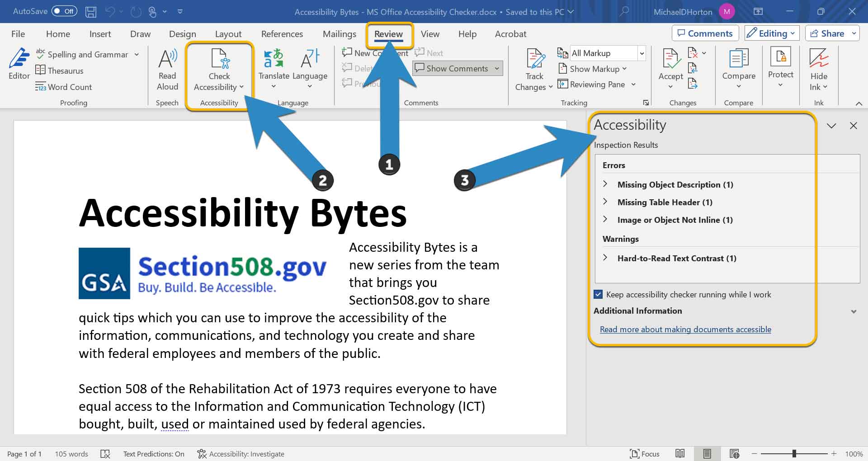Start Read Aloud speech
The width and height of the screenshot is (868, 461).
[167, 70]
